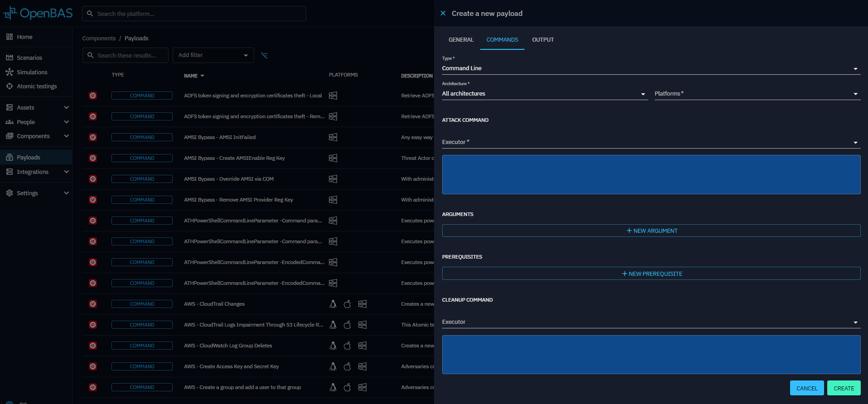Open the Type dropdown showing Command Line
This screenshot has height=404, width=868.
[651, 68]
